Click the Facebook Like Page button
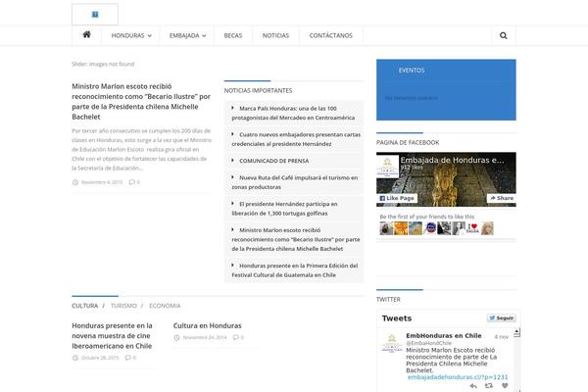Screen dimensions: 588x392 click(397, 198)
